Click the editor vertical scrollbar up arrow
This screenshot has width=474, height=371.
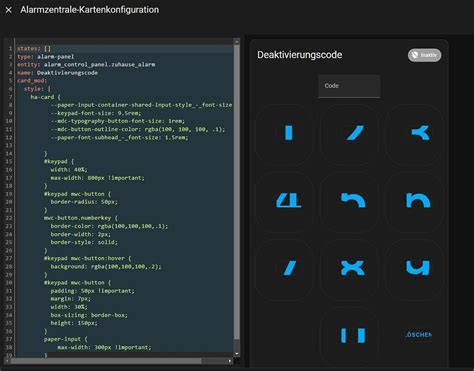point(237,42)
